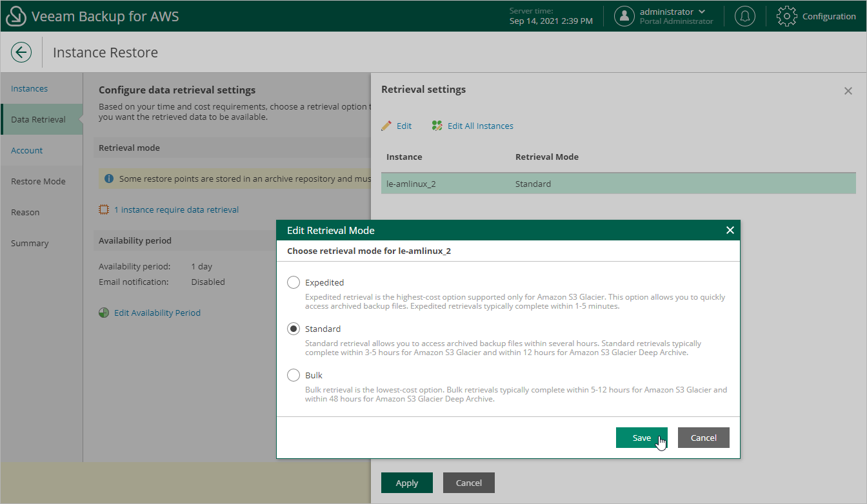Click the Email notification Disabled value
The image size is (867, 504).
[x=208, y=282]
